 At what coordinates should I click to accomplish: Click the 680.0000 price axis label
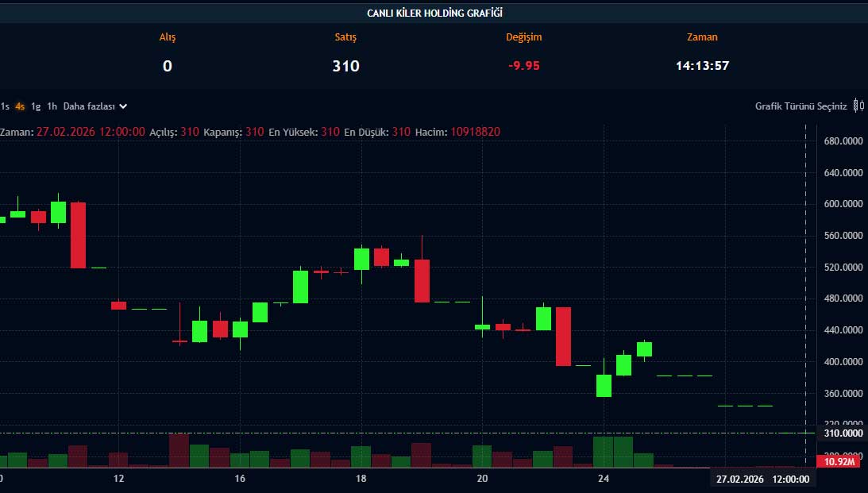843,141
